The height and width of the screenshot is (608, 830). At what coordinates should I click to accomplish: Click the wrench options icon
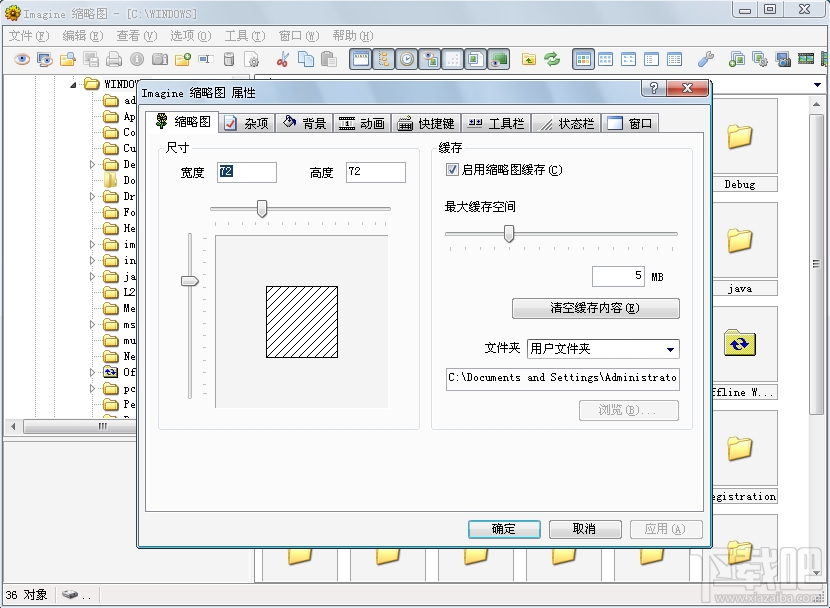pyautogui.click(x=706, y=59)
